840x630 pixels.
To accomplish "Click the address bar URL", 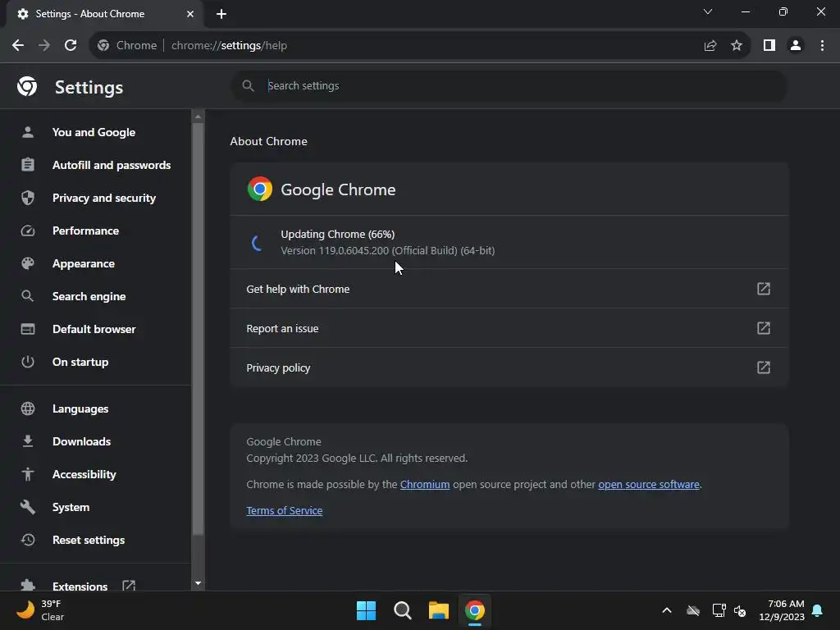I will tap(230, 46).
